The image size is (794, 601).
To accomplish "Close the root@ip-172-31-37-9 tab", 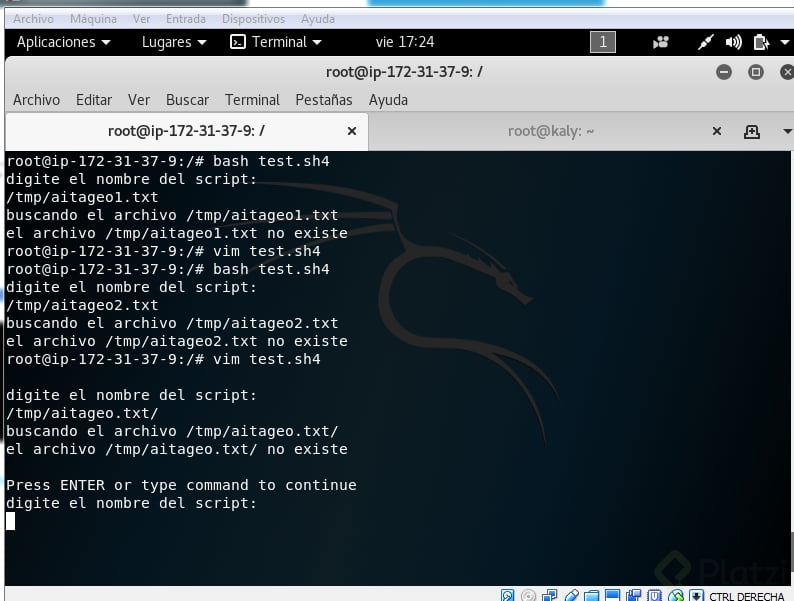I will click(351, 132).
